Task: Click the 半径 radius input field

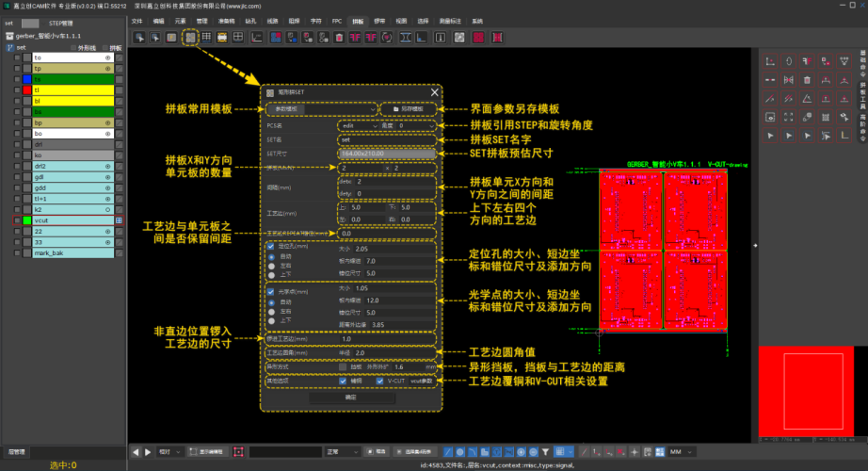Action: pyautogui.click(x=394, y=353)
